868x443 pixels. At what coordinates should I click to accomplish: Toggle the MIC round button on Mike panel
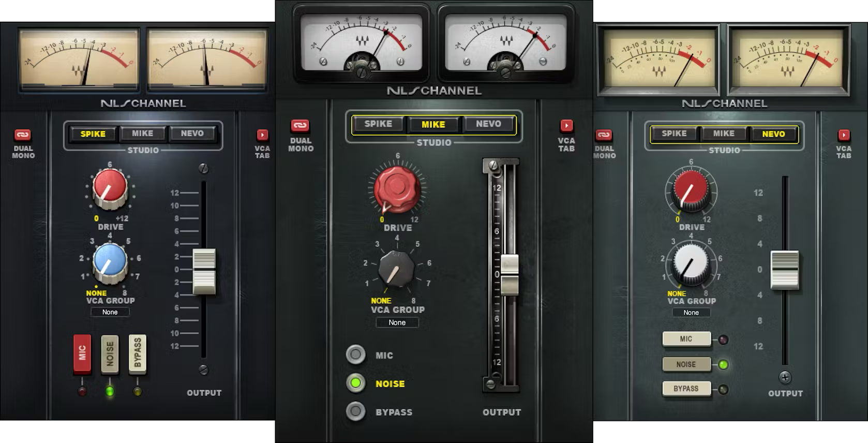pos(355,355)
